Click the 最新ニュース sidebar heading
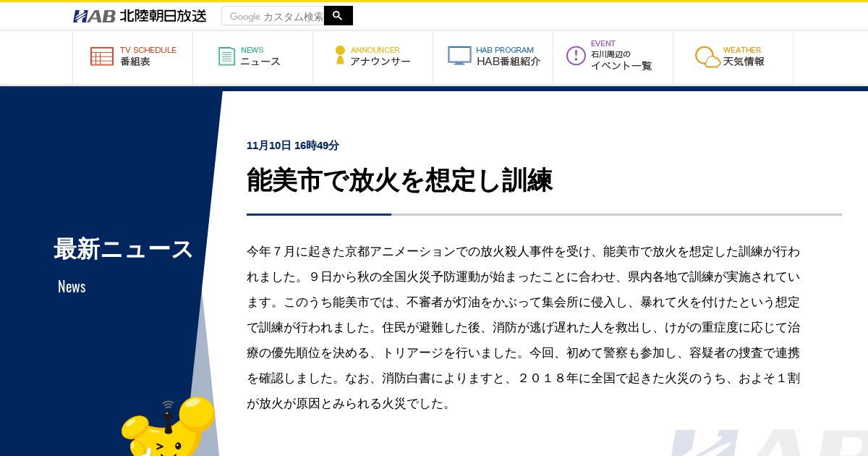 (124, 249)
